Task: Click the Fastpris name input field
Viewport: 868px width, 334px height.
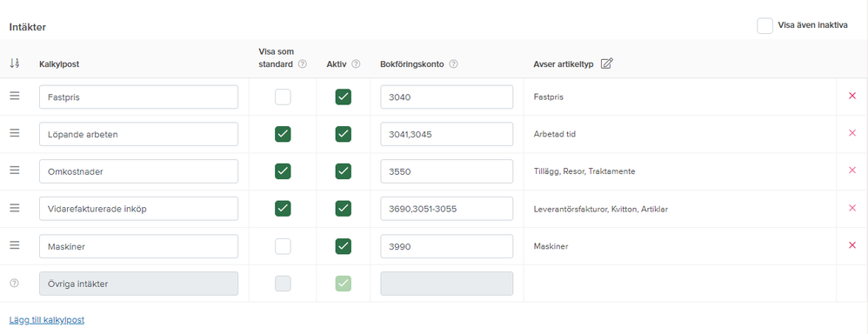Action: tap(139, 97)
